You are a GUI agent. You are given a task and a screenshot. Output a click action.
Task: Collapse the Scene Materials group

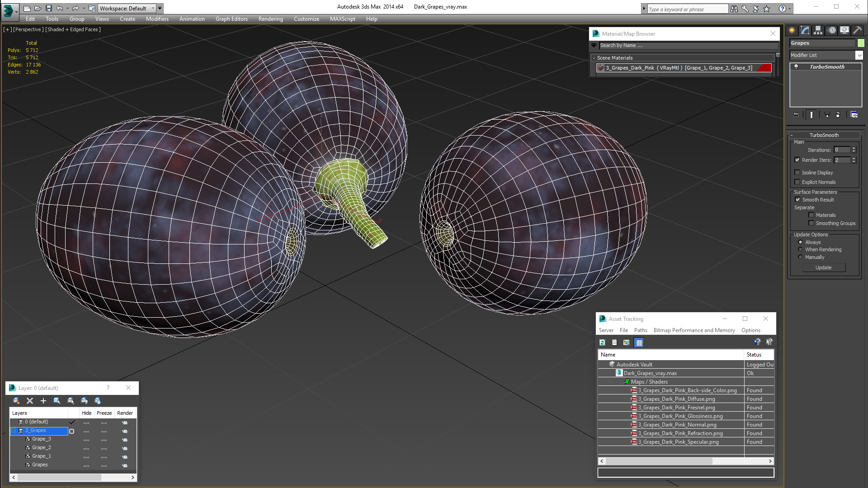point(594,58)
